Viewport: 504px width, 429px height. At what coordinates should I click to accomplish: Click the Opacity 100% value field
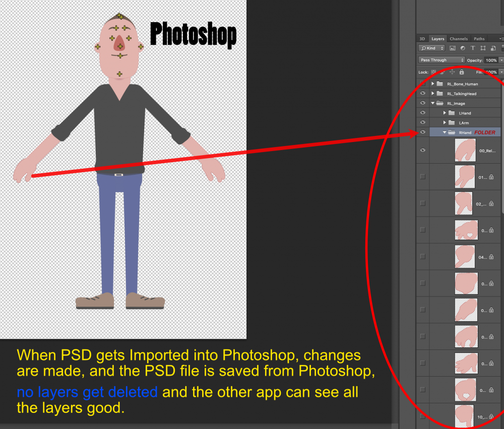[491, 60]
